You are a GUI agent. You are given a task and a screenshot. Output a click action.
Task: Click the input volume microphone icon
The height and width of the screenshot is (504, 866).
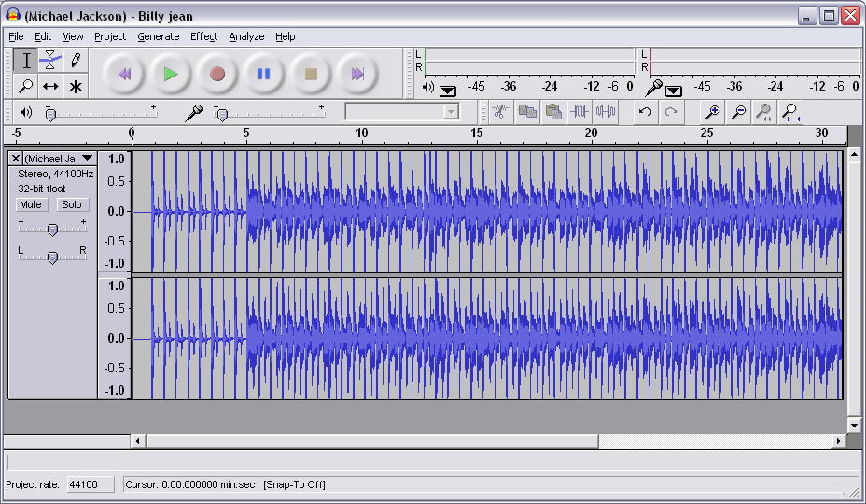point(194,113)
